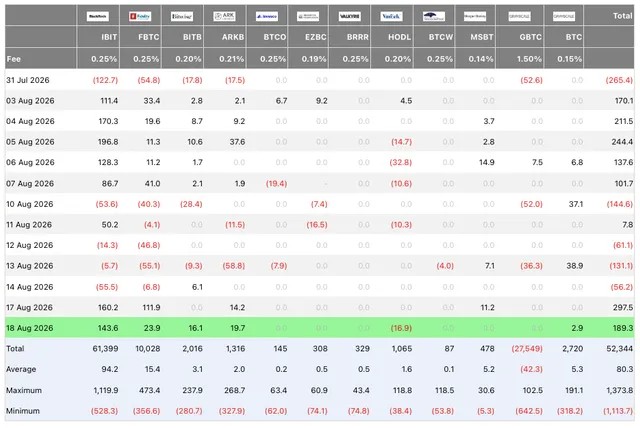Click the 297.5 total for 17 Aug
The height and width of the screenshot is (428, 640).
coord(623,308)
